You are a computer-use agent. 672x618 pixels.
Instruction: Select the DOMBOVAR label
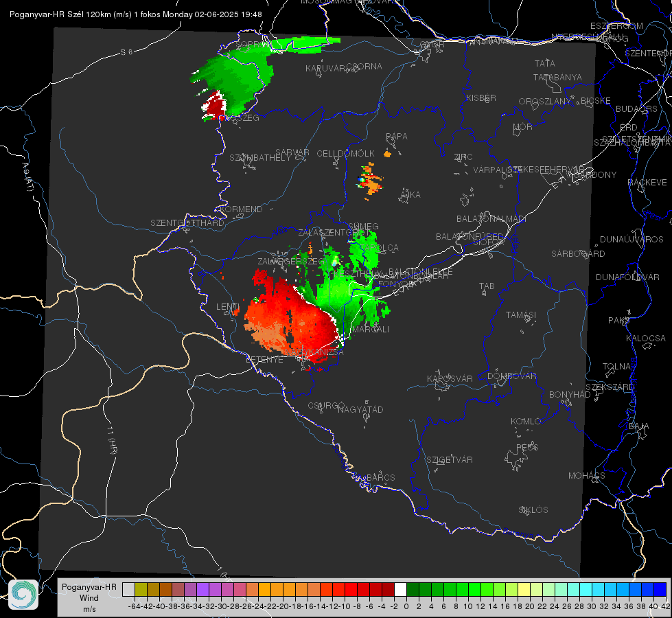[511, 376]
